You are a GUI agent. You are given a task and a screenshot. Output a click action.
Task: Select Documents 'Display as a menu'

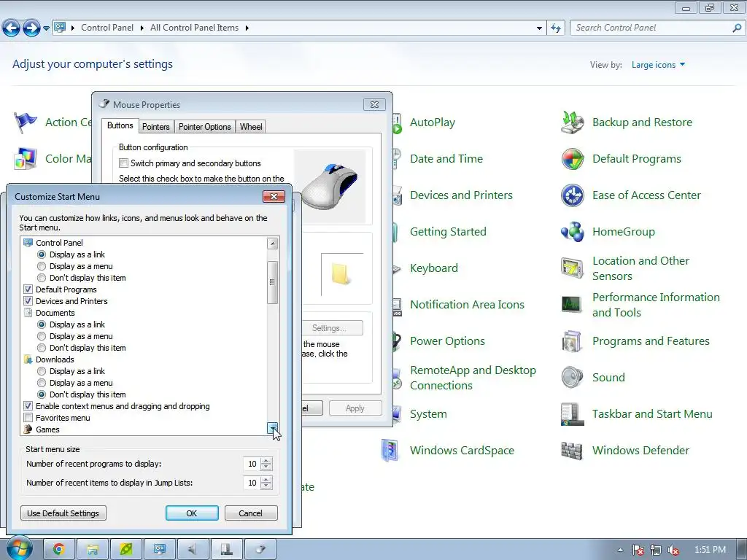pos(42,336)
